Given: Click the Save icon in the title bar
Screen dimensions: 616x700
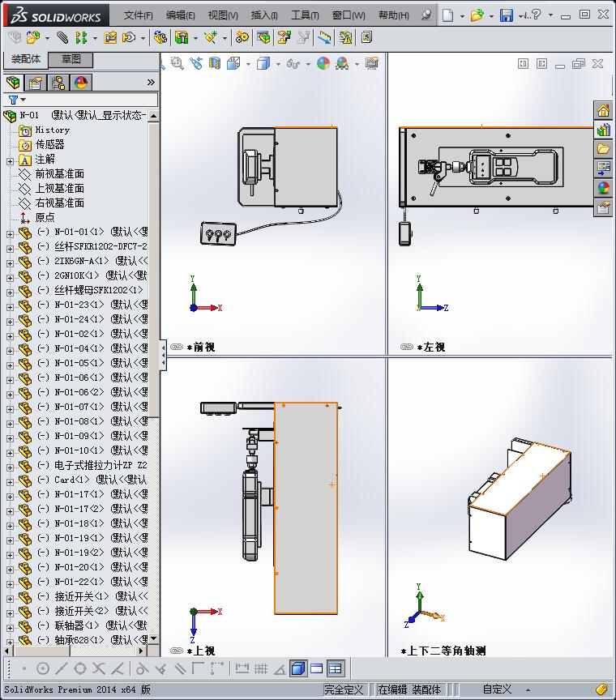Looking at the screenshot, I should (506, 15).
